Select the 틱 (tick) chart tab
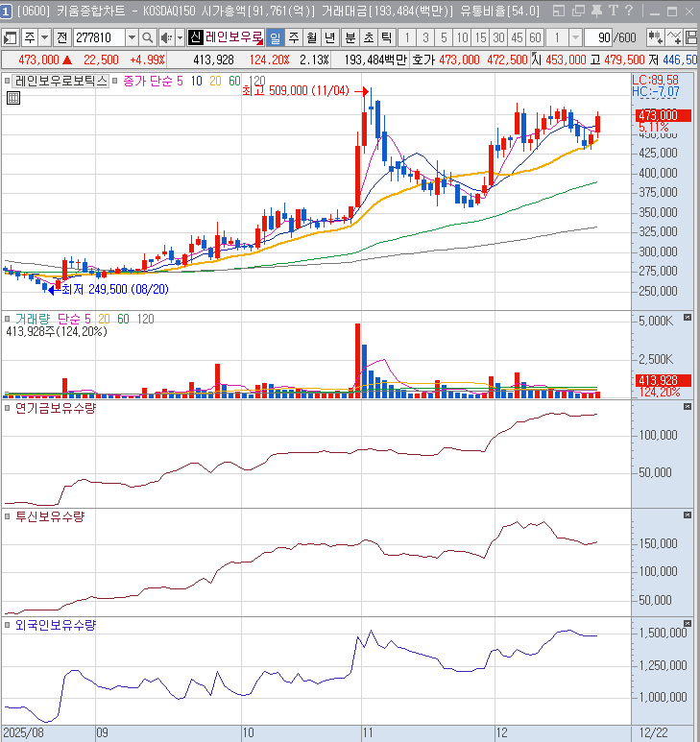700x742 pixels. pyautogui.click(x=385, y=37)
